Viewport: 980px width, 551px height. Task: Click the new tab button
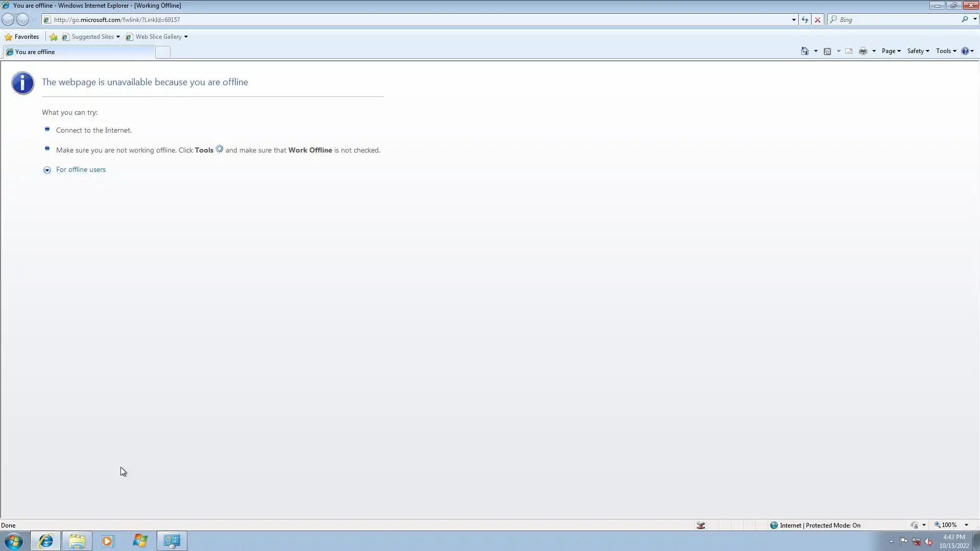point(162,52)
